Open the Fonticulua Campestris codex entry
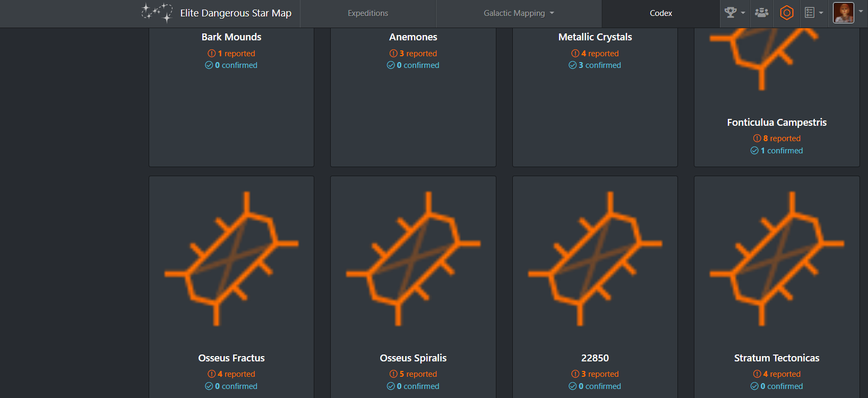The image size is (868, 398). pyautogui.click(x=777, y=123)
